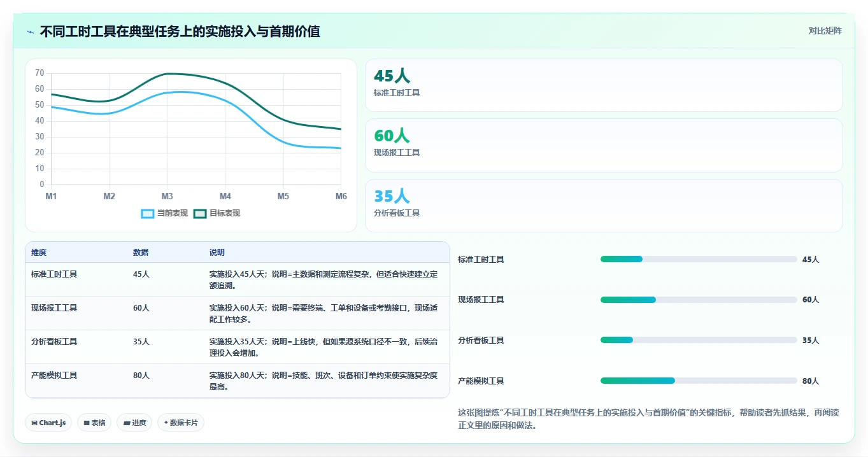Viewport: 868px width, 457px height.
Task: Click the summary paragraph 这张图提炼
Action: (x=648, y=419)
